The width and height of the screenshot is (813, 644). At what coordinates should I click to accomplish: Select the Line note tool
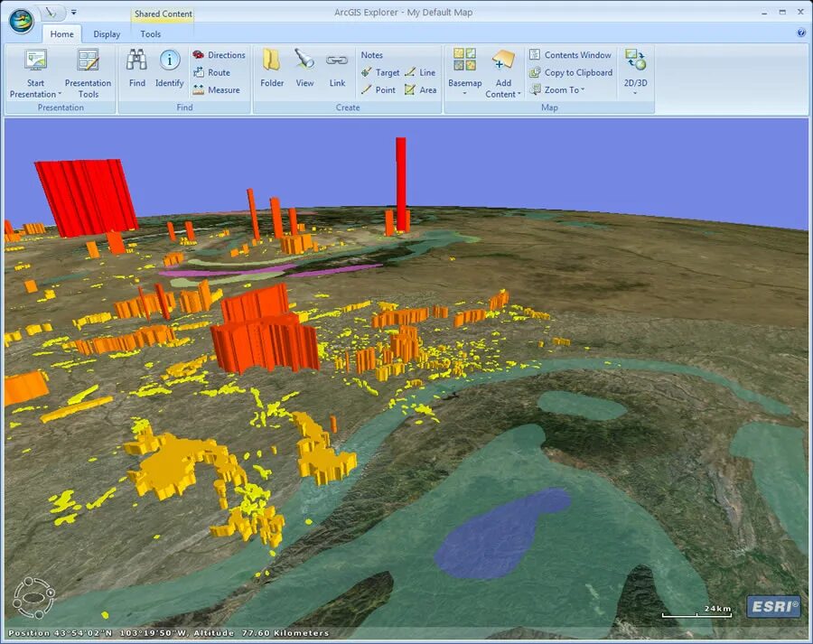[x=420, y=72]
